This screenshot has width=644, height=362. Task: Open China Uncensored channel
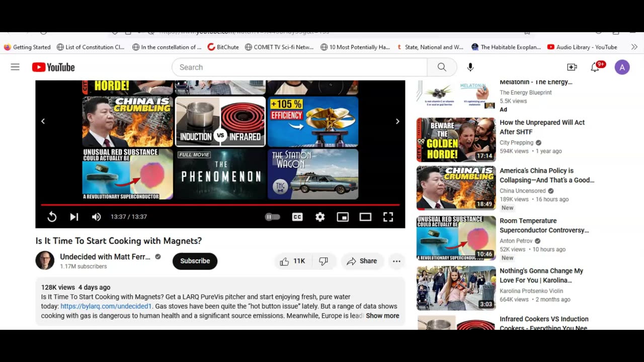(x=522, y=191)
